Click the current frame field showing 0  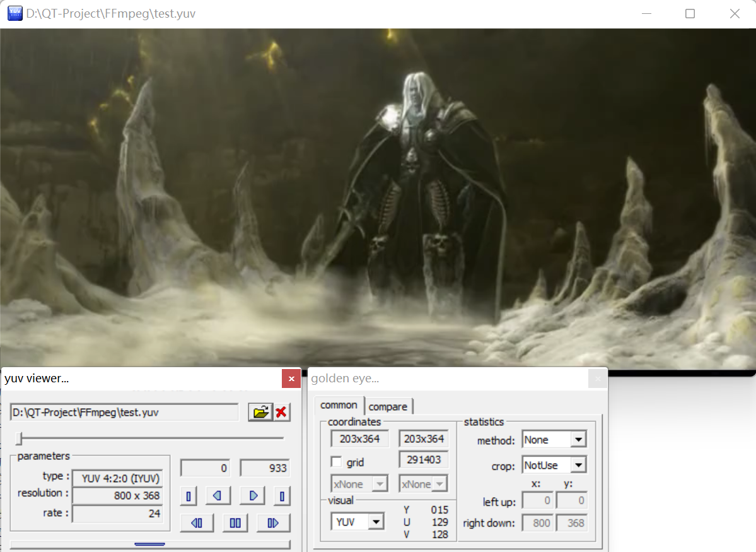[205, 468]
